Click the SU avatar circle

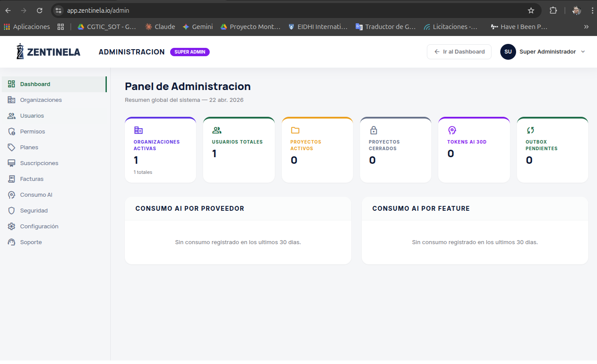[x=508, y=52]
